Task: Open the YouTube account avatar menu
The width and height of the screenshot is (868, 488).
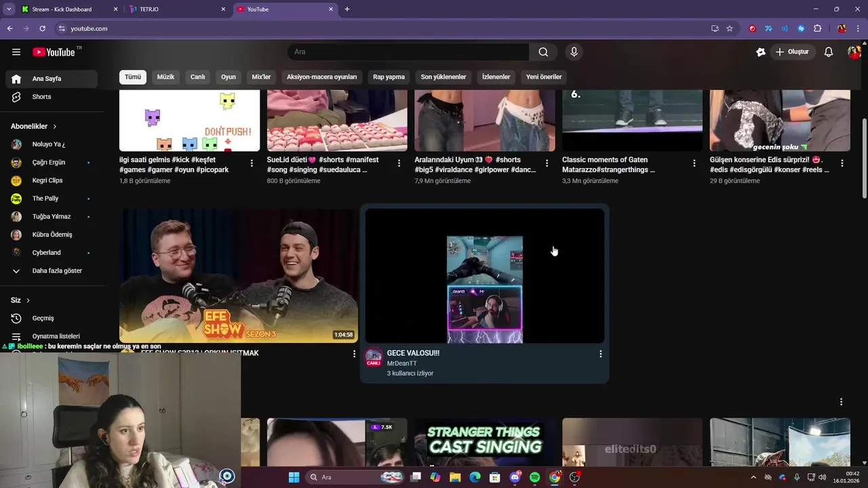Action: pyautogui.click(x=853, y=52)
